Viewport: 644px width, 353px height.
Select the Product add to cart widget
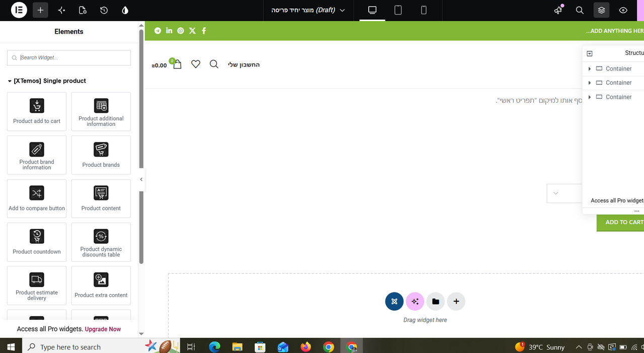coord(37,112)
